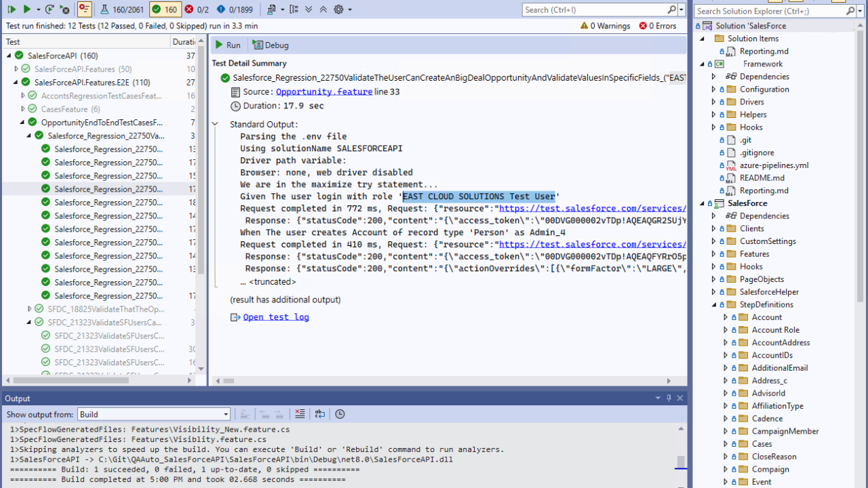
Task: Click the Output timestamp clock icon
Action: point(340,414)
